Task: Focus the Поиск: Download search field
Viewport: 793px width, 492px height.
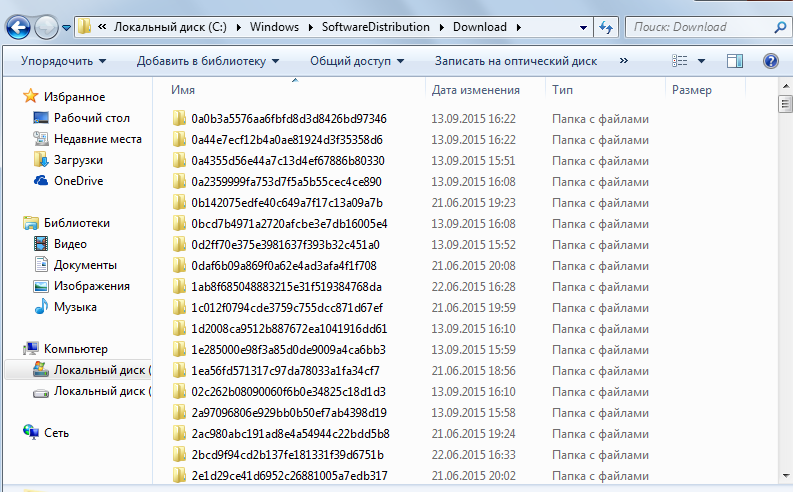Action: tap(701, 27)
